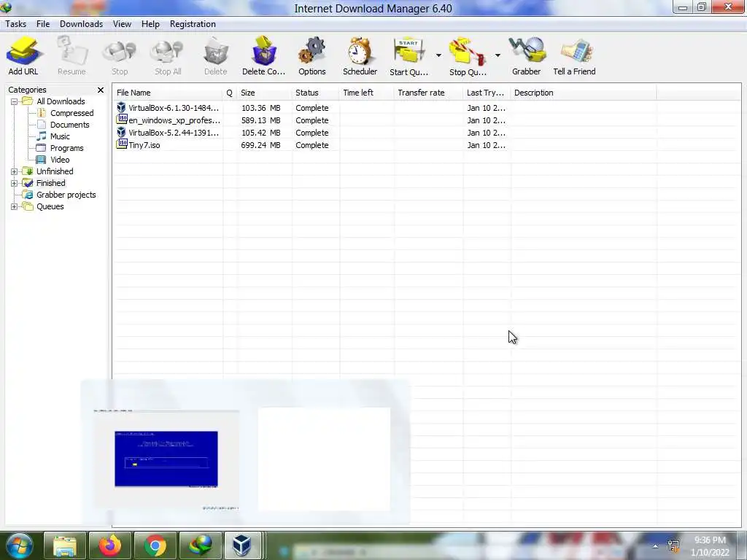Open the Downloads menu

[x=81, y=24]
